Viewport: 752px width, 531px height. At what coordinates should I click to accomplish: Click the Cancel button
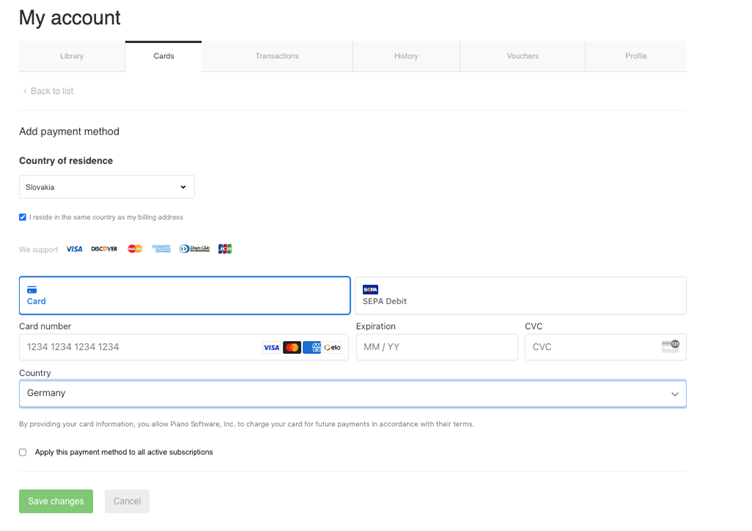[x=127, y=501]
